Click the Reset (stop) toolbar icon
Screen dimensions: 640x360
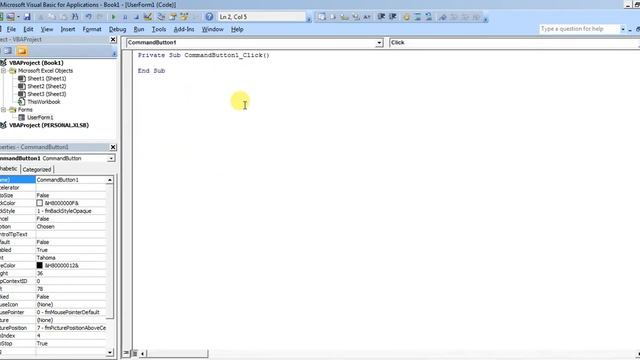coord(136,17)
